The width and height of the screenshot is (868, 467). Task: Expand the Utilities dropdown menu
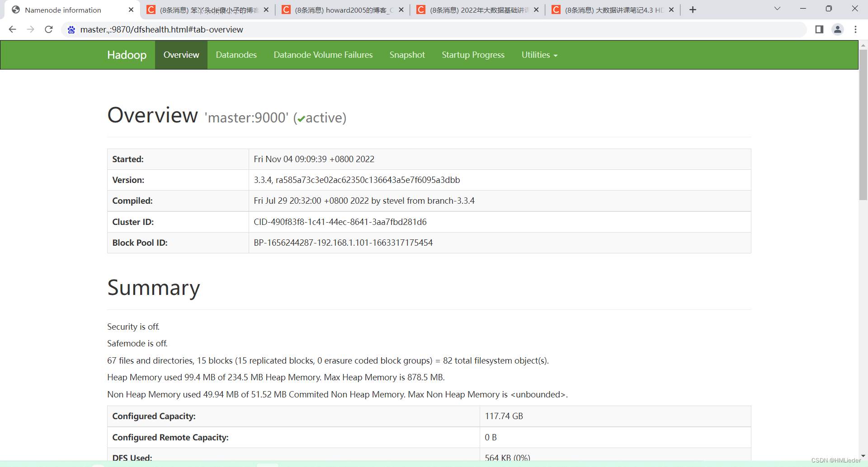coord(539,55)
